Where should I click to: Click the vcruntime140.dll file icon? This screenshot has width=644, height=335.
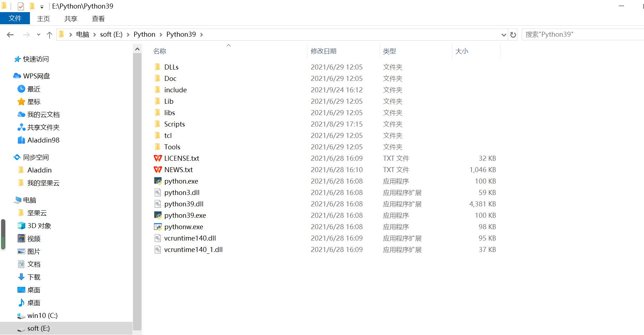click(x=158, y=238)
